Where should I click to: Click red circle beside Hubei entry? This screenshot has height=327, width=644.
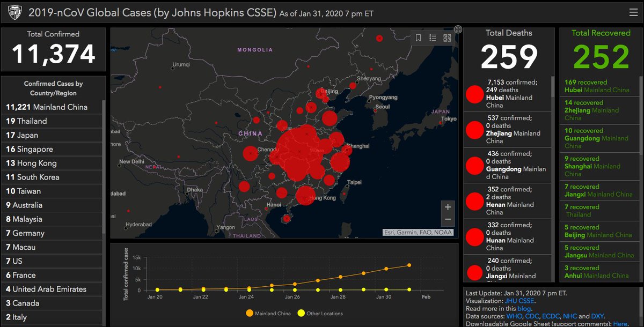(475, 94)
